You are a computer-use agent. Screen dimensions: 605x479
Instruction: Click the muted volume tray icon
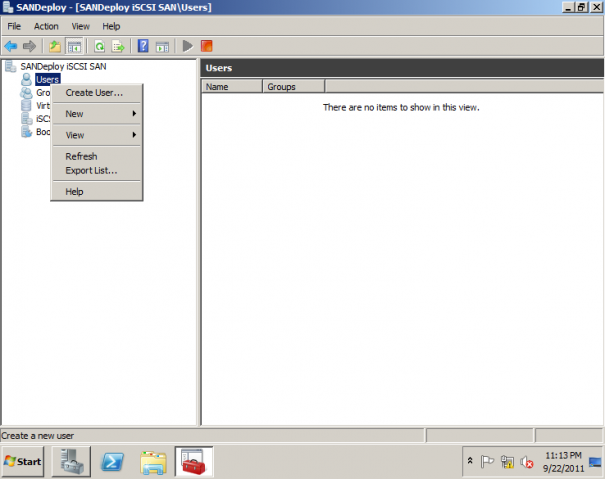coord(527,462)
